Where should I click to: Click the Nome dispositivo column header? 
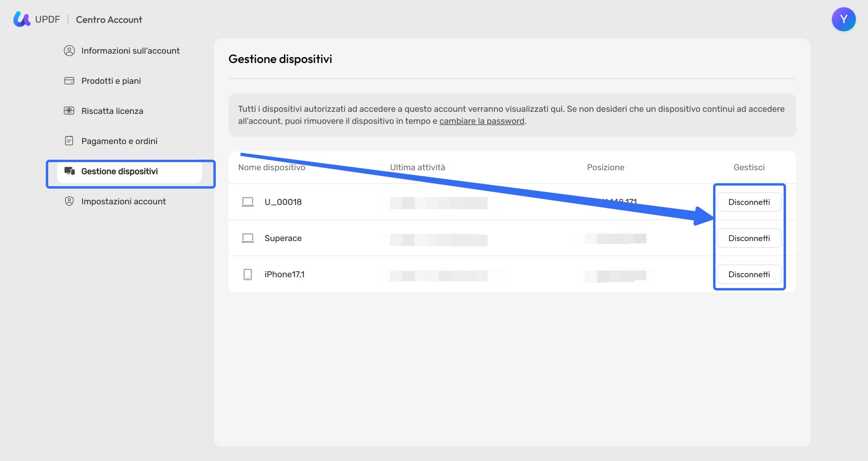pos(272,167)
